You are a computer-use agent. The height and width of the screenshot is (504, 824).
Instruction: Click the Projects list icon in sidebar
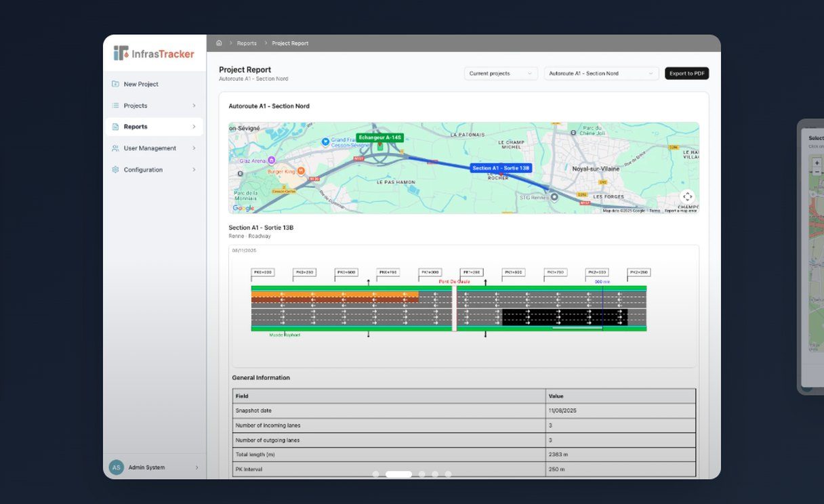coord(115,106)
